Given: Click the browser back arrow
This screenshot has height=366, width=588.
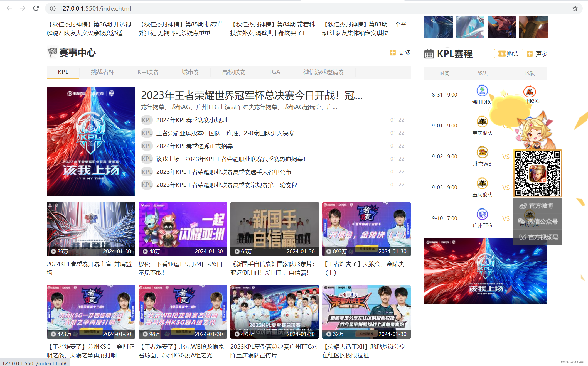Looking at the screenshot, I should [9, 8].
